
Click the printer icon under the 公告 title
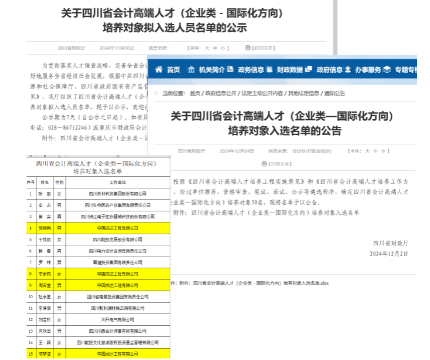[264, 164]
